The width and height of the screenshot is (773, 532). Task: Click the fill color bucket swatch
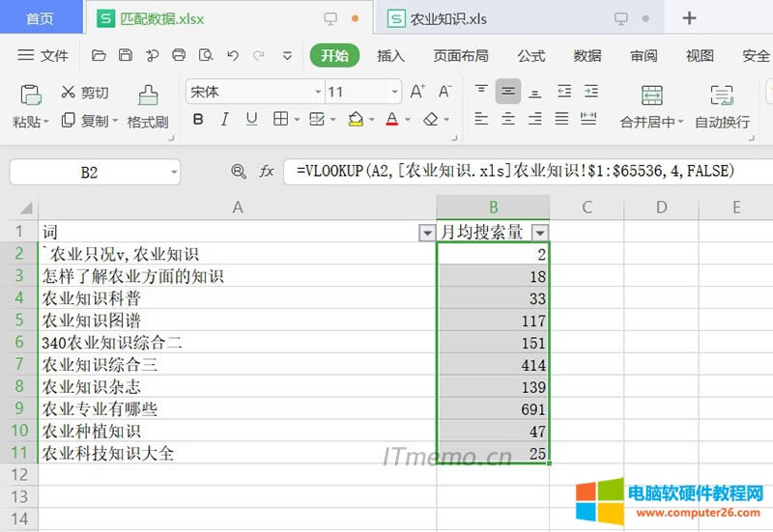point(356,120)
